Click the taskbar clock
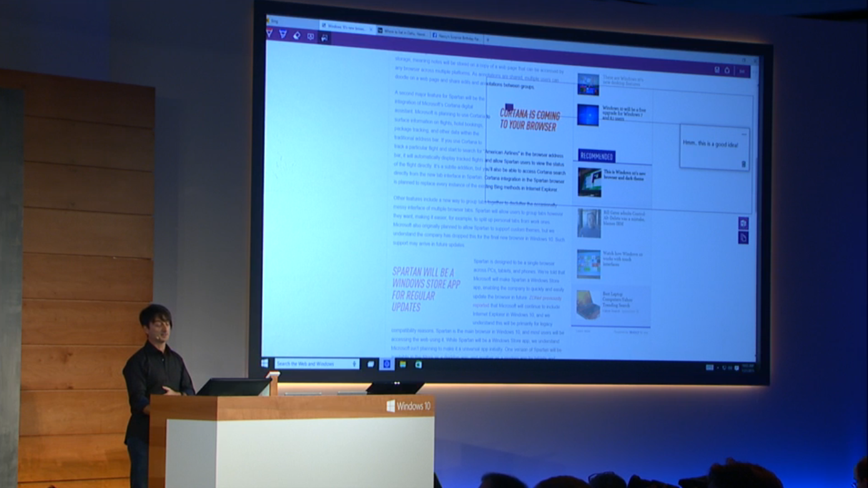Viewport: 868px width, 488px height. pos(748,367)
